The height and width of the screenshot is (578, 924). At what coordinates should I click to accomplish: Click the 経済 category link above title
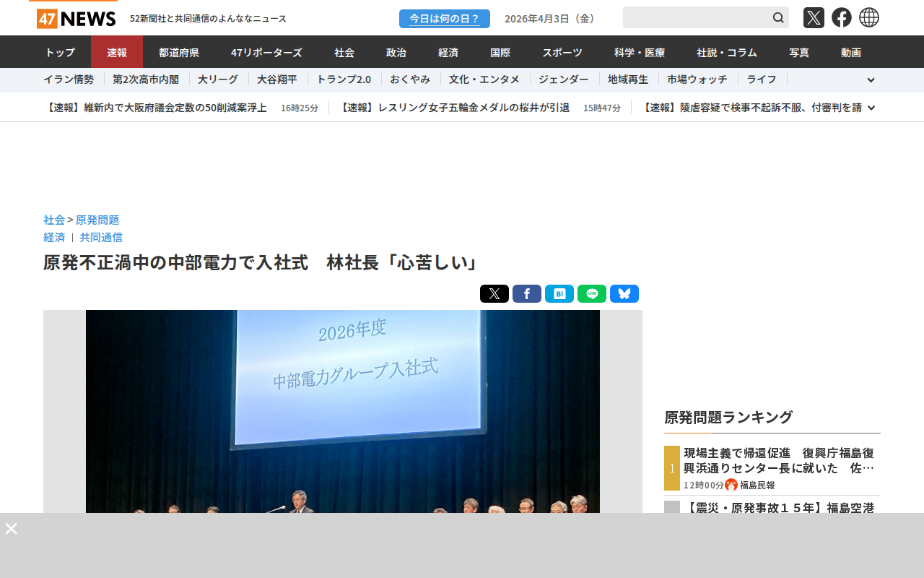(x=54, y=237)
